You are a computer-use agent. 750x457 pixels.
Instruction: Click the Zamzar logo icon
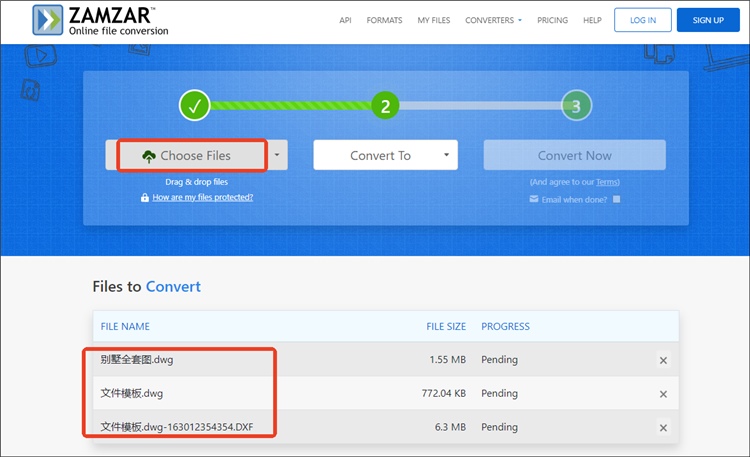click(x=47, y=20)
